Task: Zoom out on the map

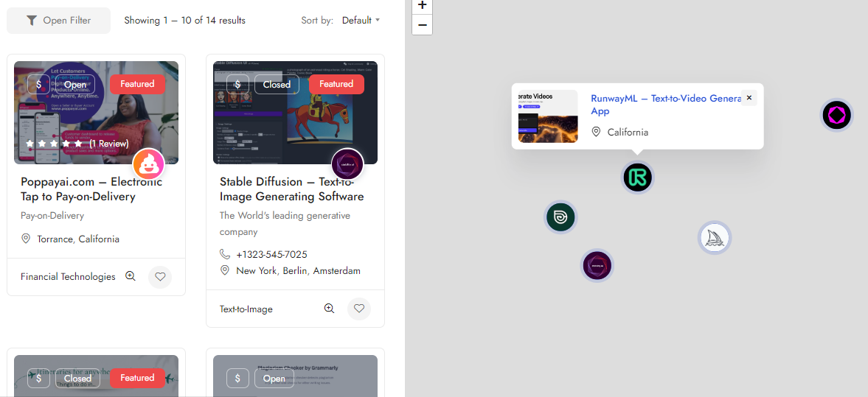Action: pos(423,25)
